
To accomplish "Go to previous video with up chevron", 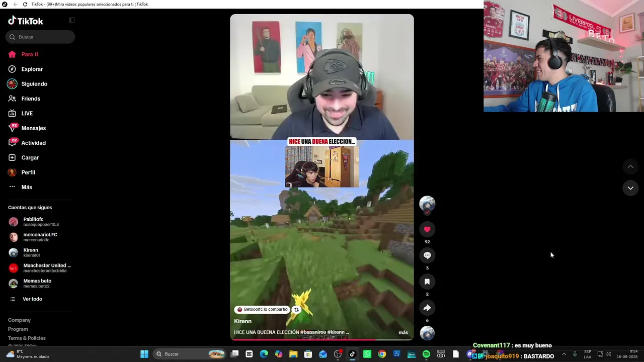I will (630, 166).
